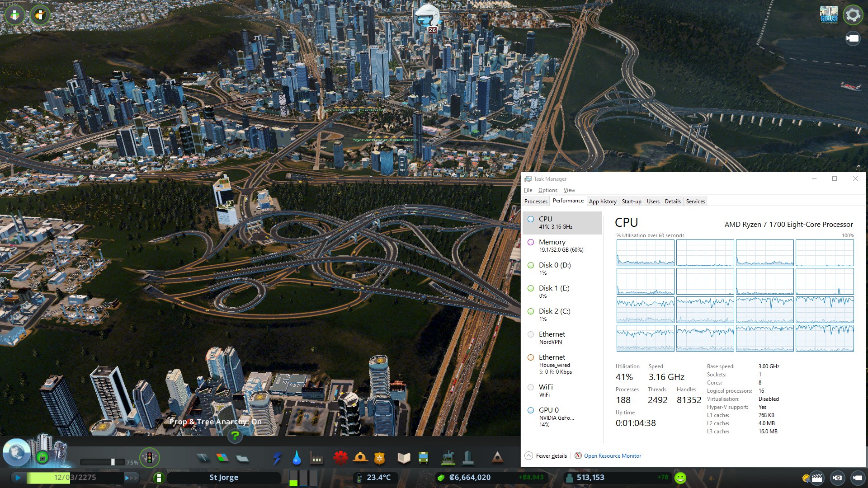
Task: Open the garbage and industry factory menu
Action: point(316,458)
